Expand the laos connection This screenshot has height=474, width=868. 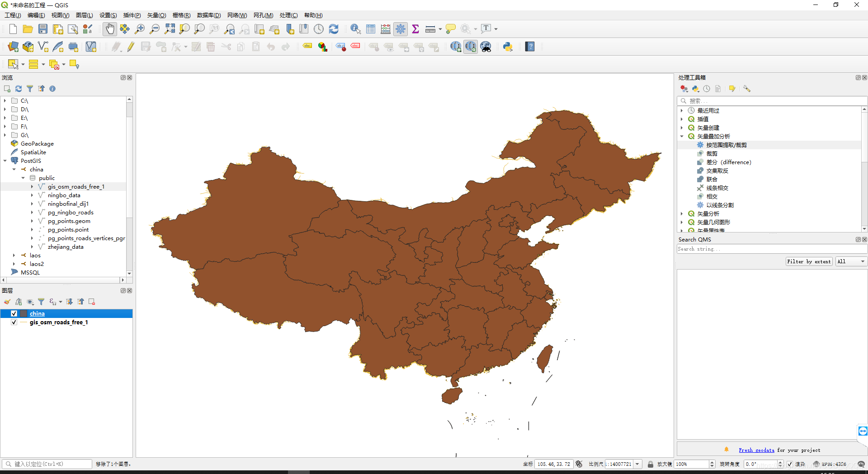tap(14, 255)
